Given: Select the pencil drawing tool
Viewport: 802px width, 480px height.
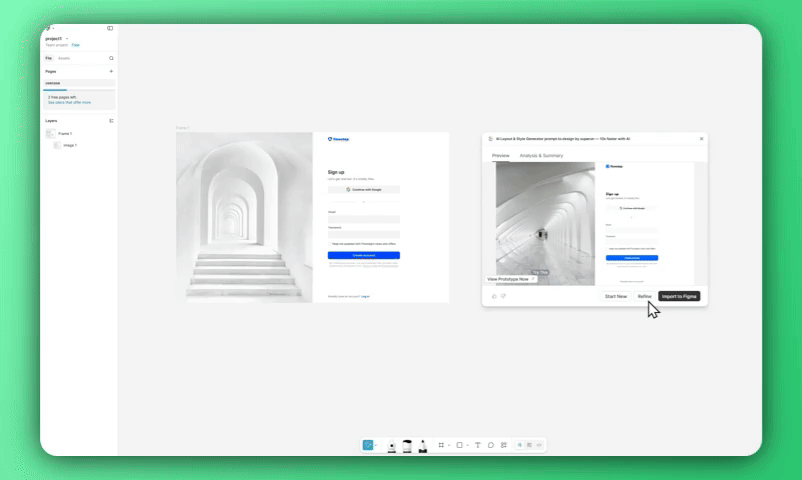Looking at the screenshot, I should click(422, 446).
